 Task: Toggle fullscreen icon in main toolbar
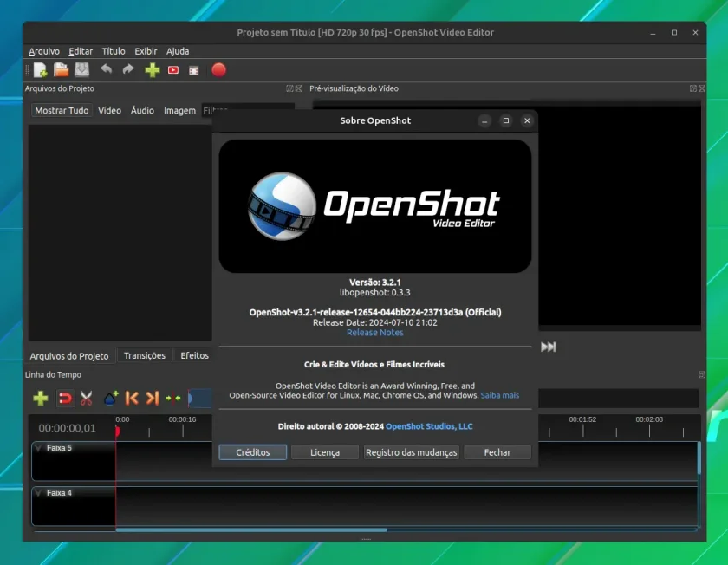click(x=193, y=70)
